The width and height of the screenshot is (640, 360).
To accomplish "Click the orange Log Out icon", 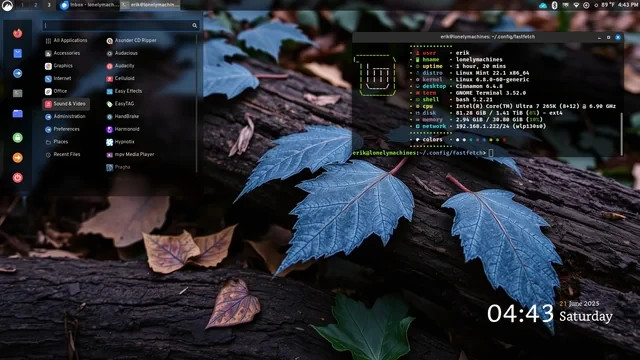I will tap(18, 158).
